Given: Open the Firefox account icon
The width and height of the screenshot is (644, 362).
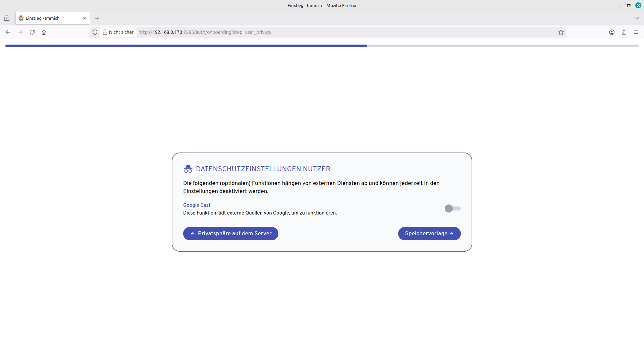Looking at the screenshot, I should (x=612, y=32).
